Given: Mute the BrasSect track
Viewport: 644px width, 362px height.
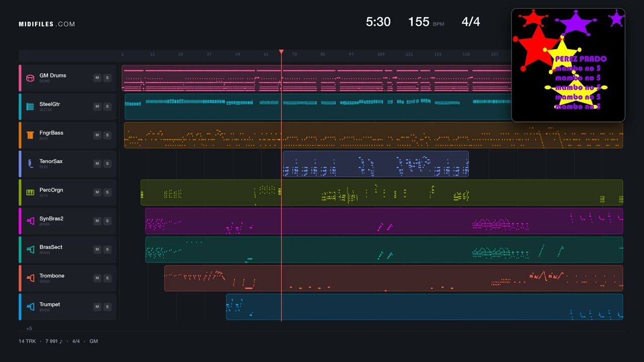Looking at the screenshot, I should (x=97, y=250).
